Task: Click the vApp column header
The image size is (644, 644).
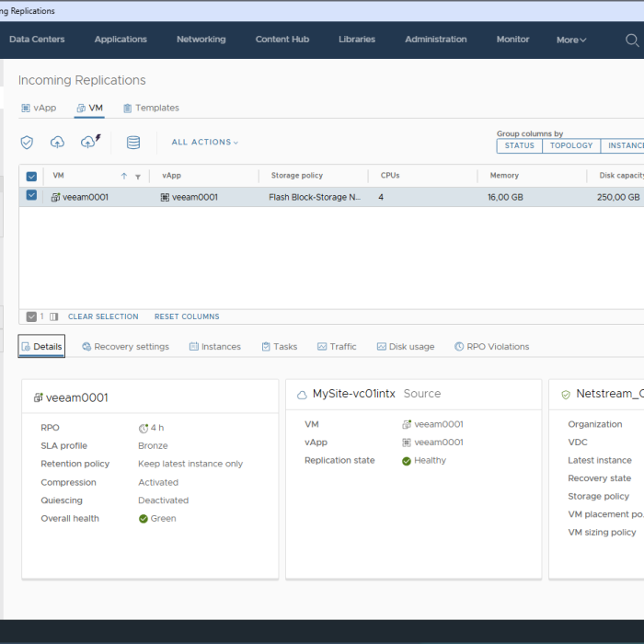Action: pyautogui.click(x=171, y=176)
